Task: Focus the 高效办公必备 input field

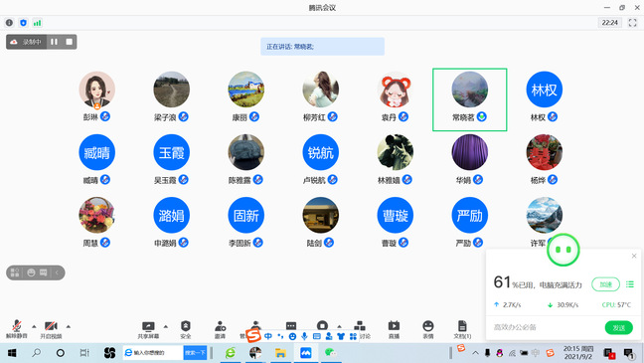Action: pyautogui.click(x=545, y=327)
